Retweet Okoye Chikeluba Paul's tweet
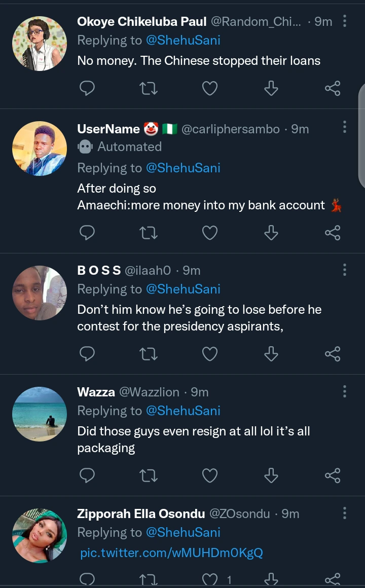Screen dimensions: 365x588 point(149,89)
